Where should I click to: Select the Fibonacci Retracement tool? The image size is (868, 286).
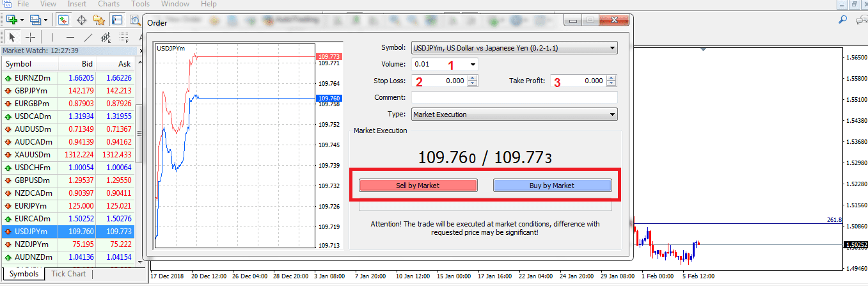(x=124, y=36)
